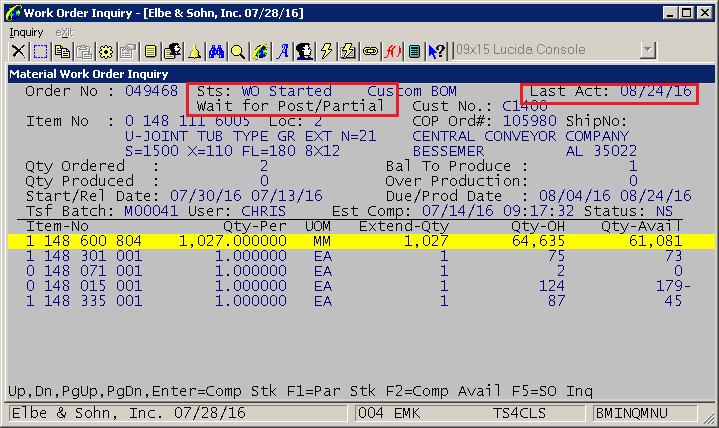This screenshot has height=428, width=719.
Task: Click COP order number 105980
Action: click(530, 121)
